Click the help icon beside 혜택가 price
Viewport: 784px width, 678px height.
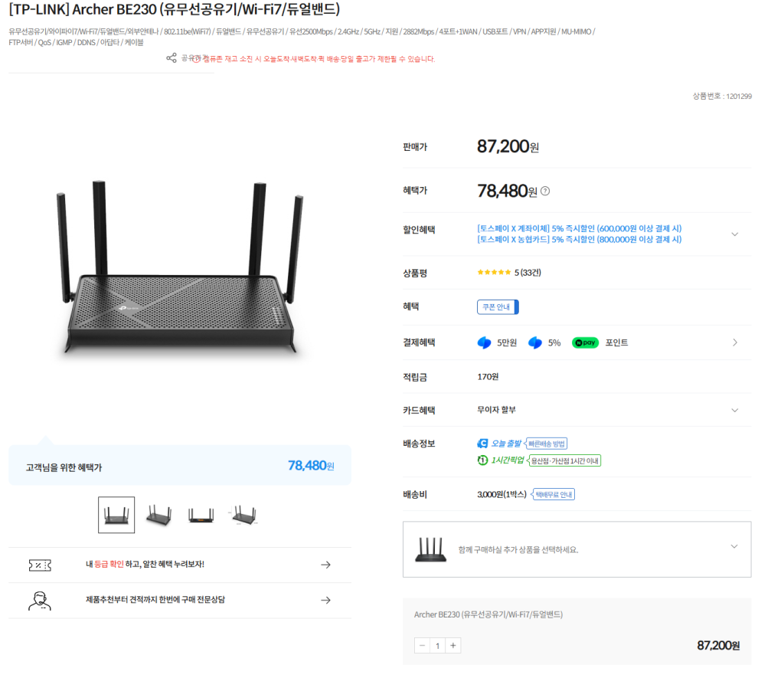coord(545,191)
